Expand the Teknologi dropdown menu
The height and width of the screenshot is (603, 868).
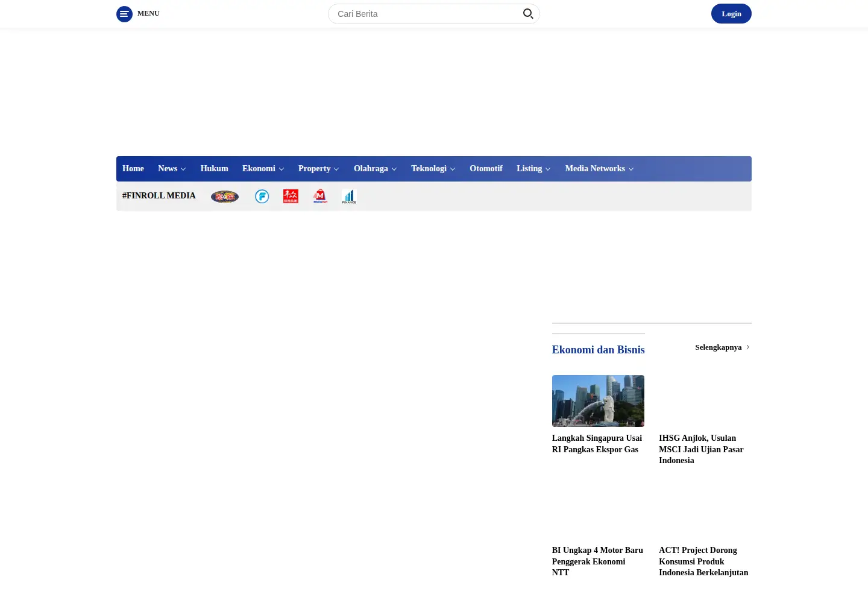click(x=433, y=169)
